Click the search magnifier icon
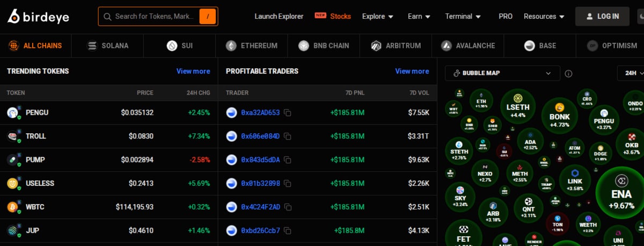The height and width of the screenshot is (246, 644). (x=107, y=17)
